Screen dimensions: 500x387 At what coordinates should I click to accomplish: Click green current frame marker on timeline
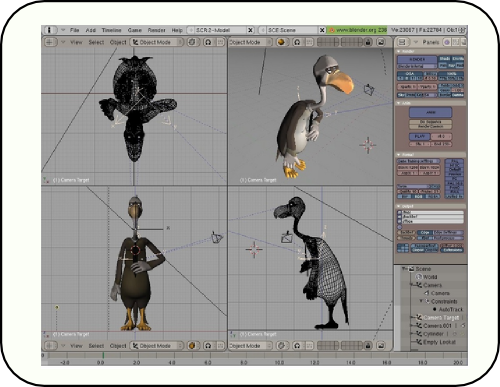[x=103, y=356]
